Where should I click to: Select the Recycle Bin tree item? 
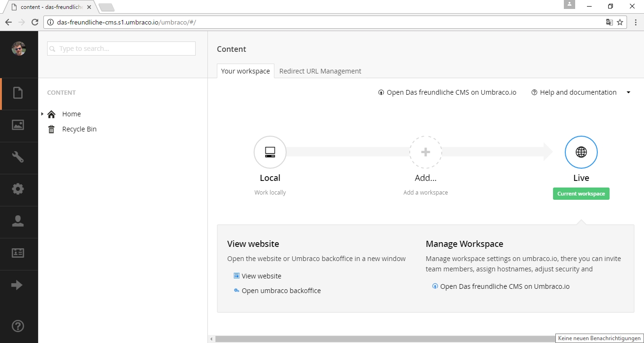point(79,129)
